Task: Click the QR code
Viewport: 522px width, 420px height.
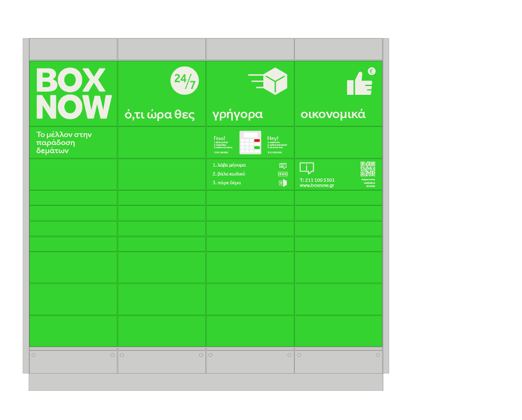Action: tap(368, 169)
